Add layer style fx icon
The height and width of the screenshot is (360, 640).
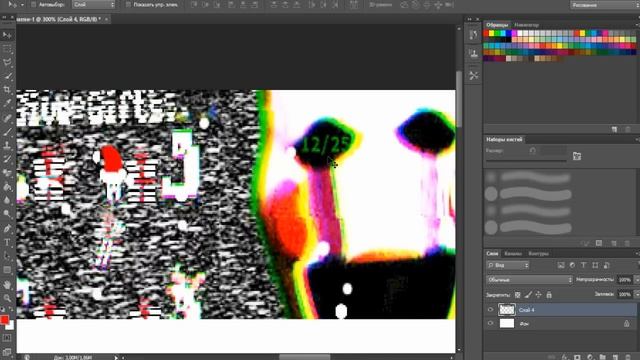(564, 357)
